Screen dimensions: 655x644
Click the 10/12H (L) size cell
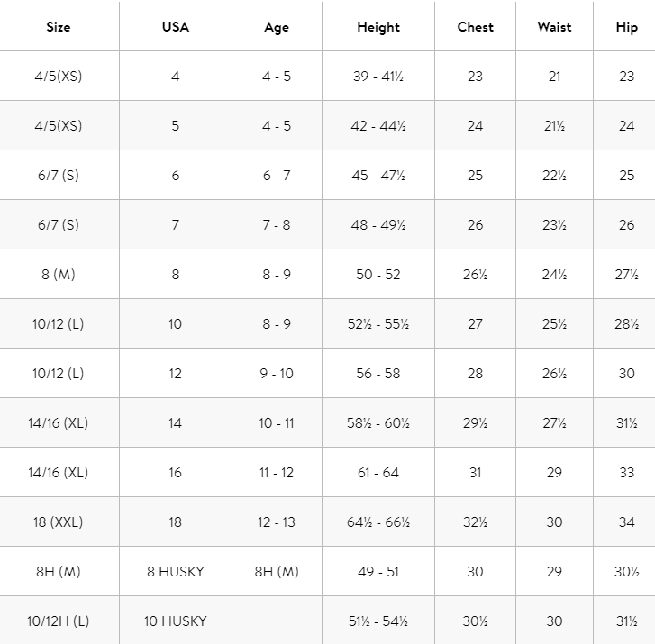(x=58, y=621)
